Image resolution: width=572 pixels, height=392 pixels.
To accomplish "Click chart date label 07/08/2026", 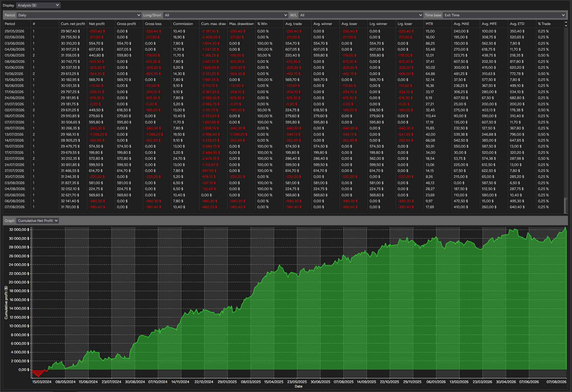I will [x=556, y=382].
